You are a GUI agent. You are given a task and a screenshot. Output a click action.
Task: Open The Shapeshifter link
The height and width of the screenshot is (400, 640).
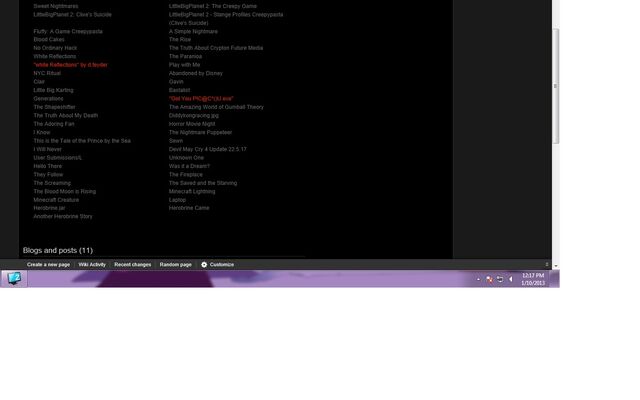54,107
